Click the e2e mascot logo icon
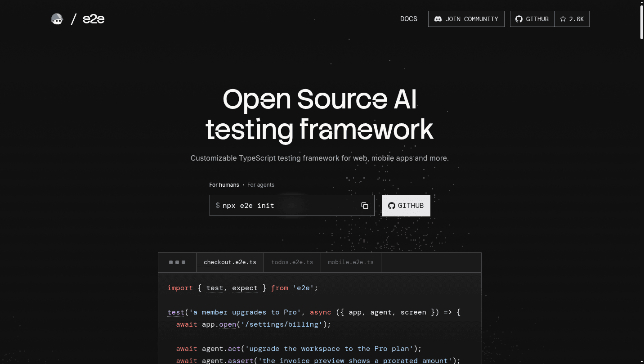 coord(57,19)
